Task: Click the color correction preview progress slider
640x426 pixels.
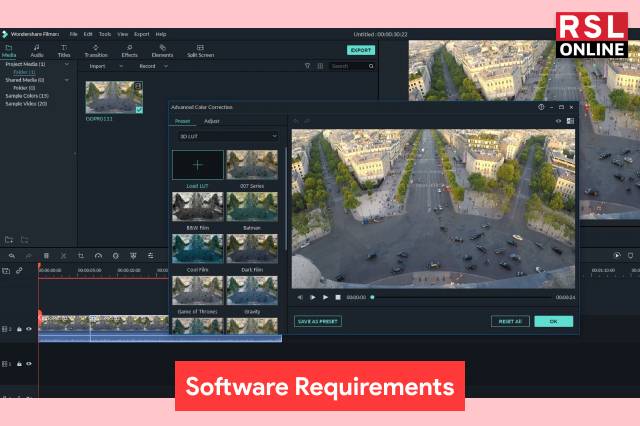Action: [462, 297]
